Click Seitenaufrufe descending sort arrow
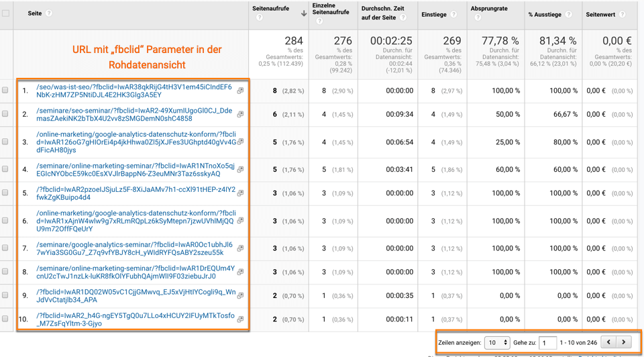 (x=303, y=13)
